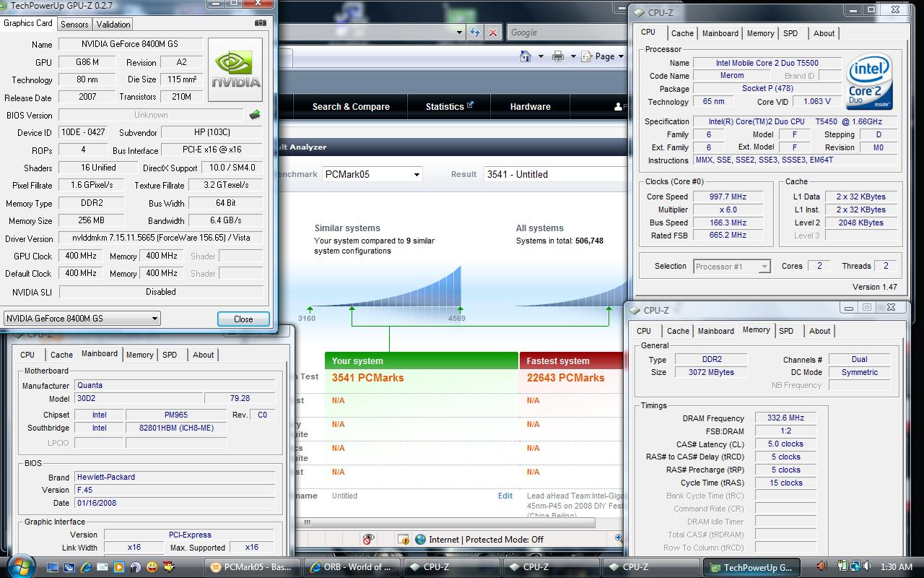Screen dimensions: 924x578
Task: Open the Statistics link on the ORB site
Action: 445,106
